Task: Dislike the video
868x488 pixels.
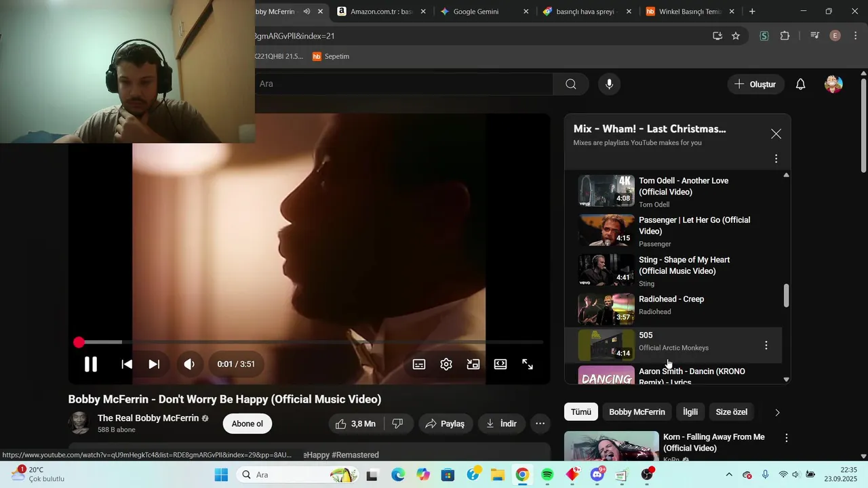Action: [398, 424]
